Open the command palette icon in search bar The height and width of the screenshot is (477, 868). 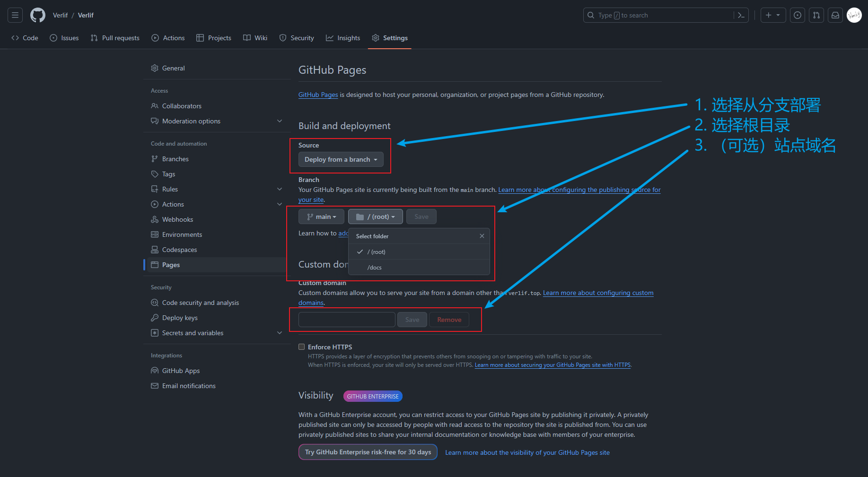click(x=741, y=15)
